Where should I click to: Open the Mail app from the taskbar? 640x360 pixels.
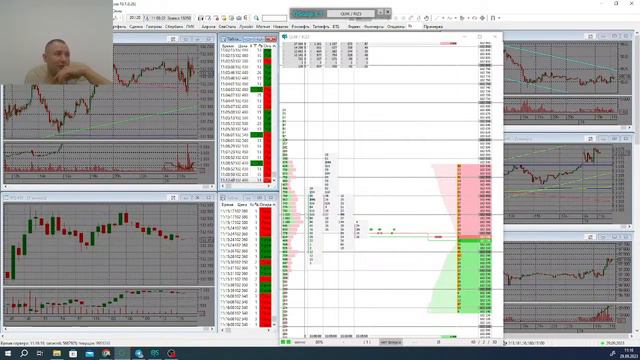[90, 353]
